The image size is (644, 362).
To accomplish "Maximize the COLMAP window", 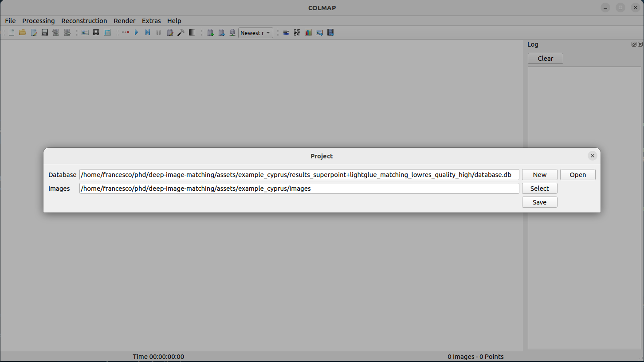I will click(x=621, y=8).
